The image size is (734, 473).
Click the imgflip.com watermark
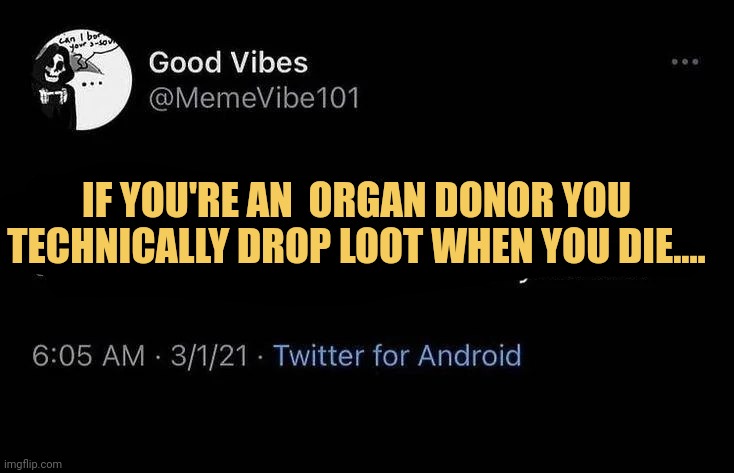pyautogui.click(x=33, y=464)
